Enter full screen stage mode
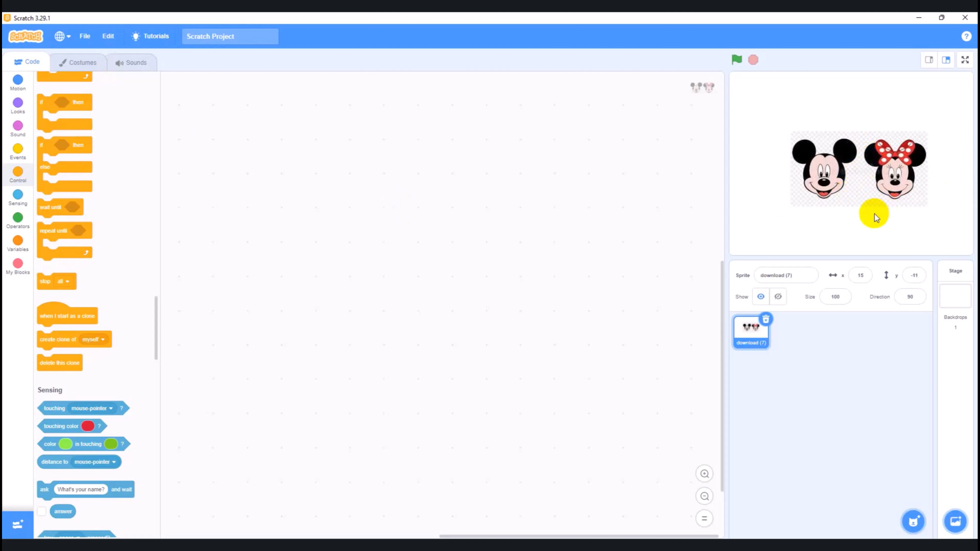Screen dimensions: 980x551 pyautogui.click(x=965, y=60)
